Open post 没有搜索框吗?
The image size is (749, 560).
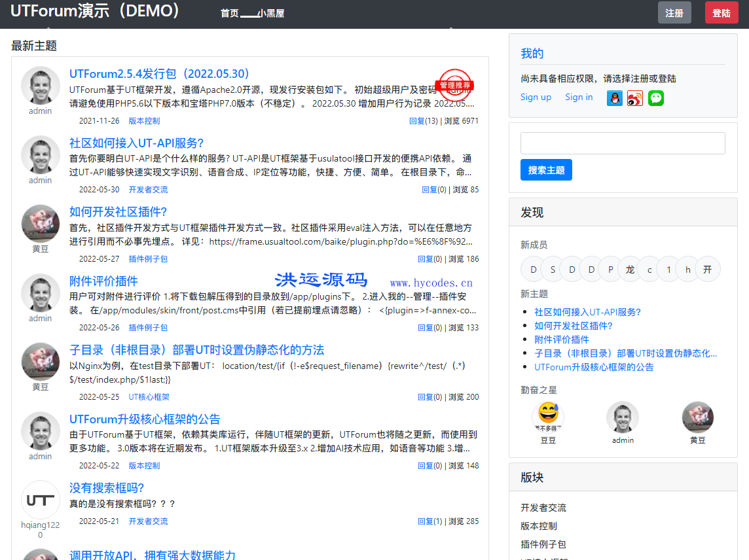pyautogui.click(x=107, y=488)
